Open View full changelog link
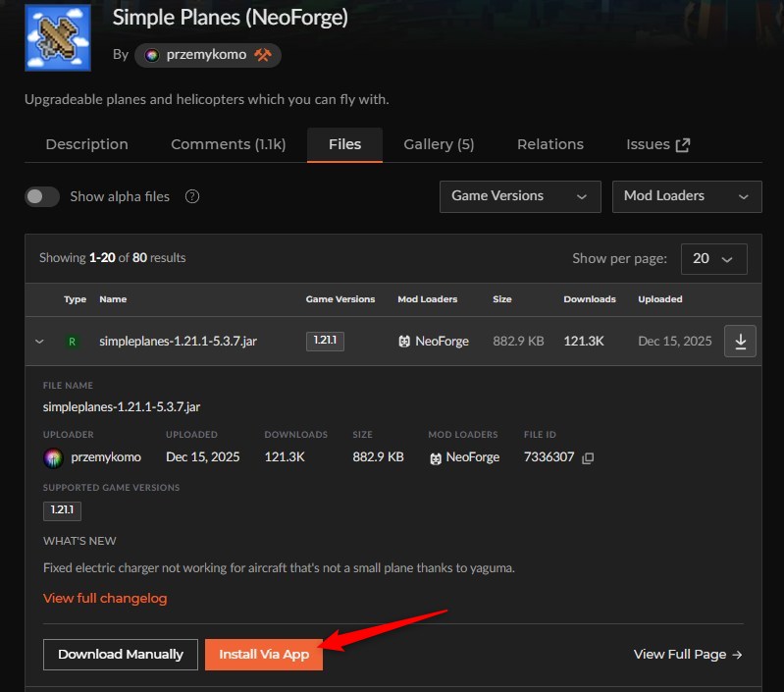 coord(105,599)
